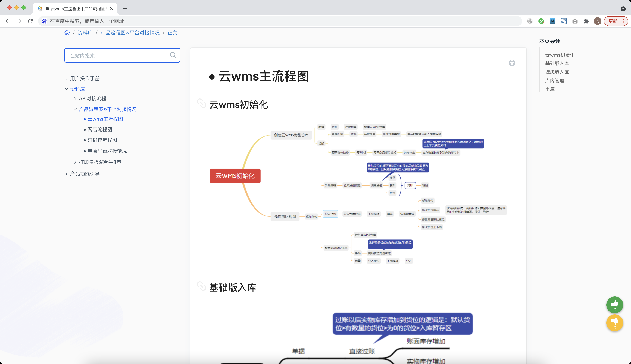Click 正文 breadcrumb link
Viewport: 631px width, 364px height.
pos(173,33)
